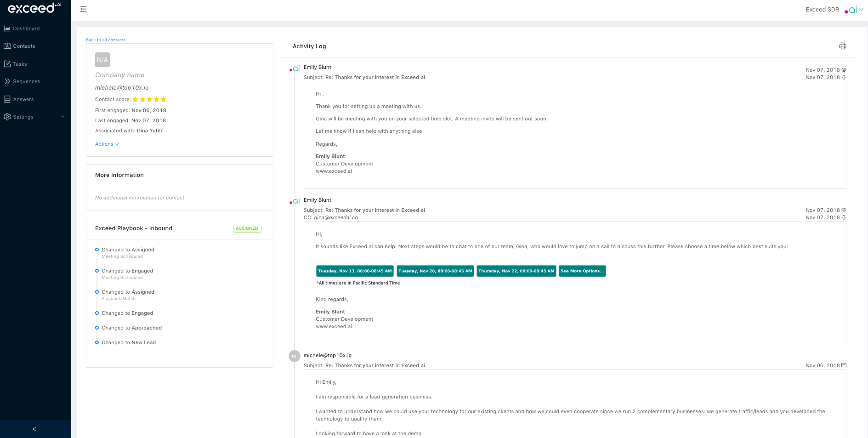Image resolution: width=868 pixels, height=438 pixels.
Task: Print the Activity Log
Action: pyautogui.click(x=842, y=46)
